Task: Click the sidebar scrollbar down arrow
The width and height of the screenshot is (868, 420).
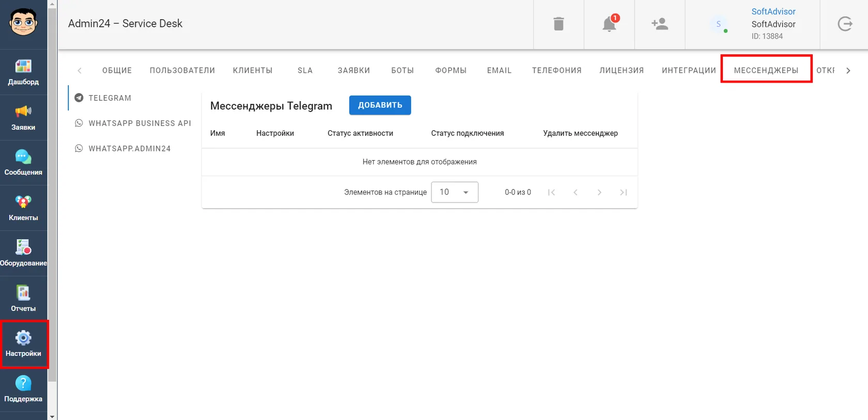Action: (52, 416)
